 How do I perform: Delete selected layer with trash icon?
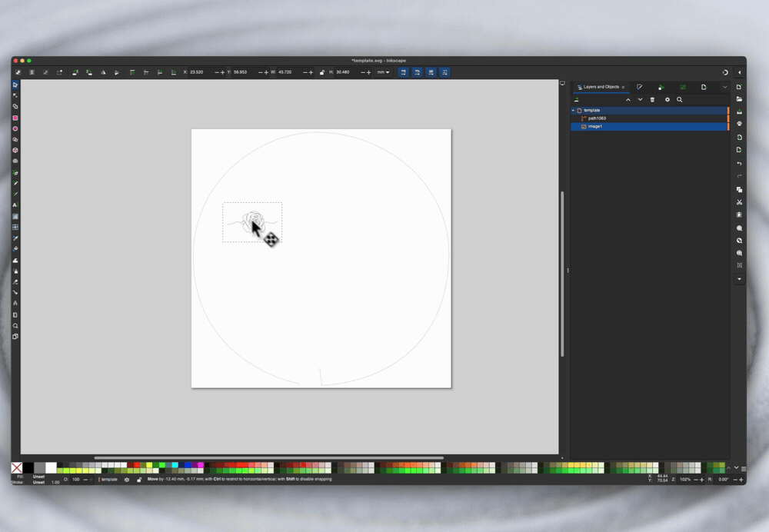tap(652, 99)
